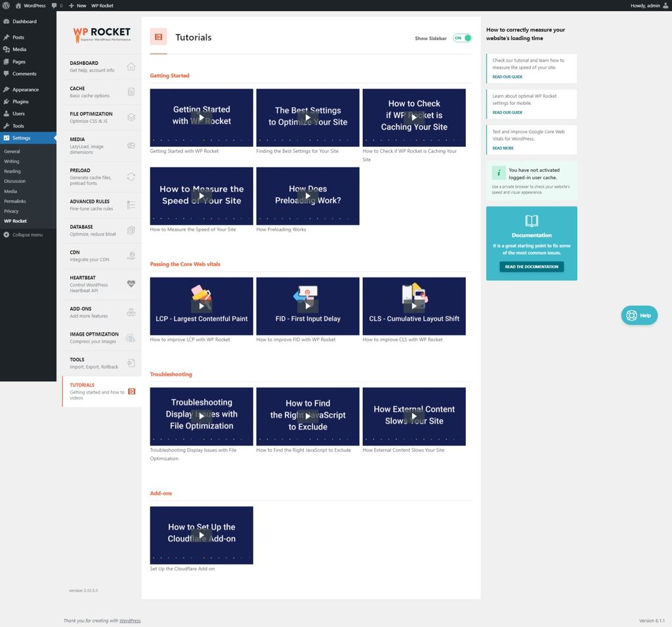Open the Tools menu in WordPress sidebar
The height and width of the screenshot is (627, 672).
pyautogui.click(x=28, y=126)
